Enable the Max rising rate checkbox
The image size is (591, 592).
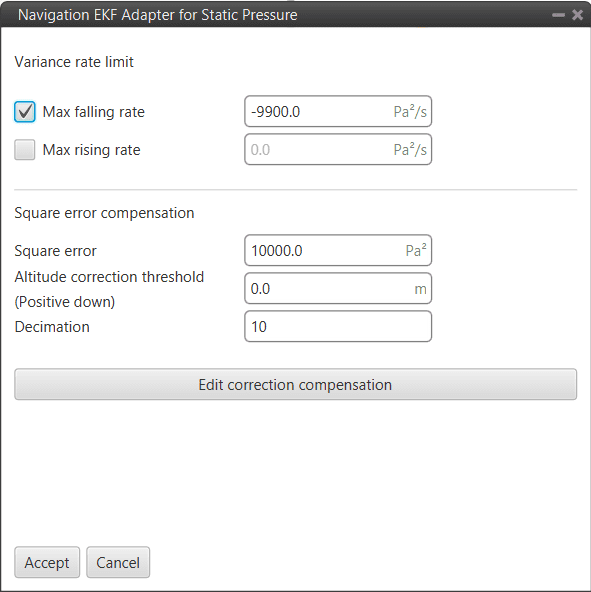[x=25, y=150]
